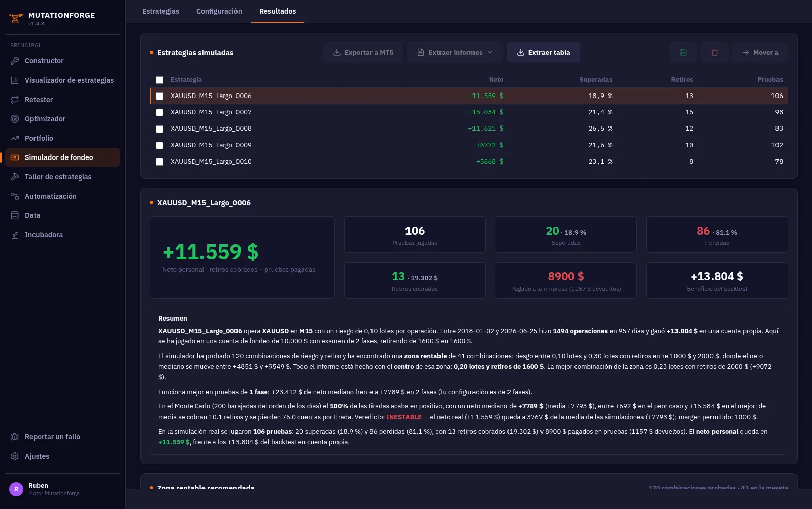Open Constructor via its wrench icon
812x509 pixels.
pyautogui.click(x=15, y=61)
